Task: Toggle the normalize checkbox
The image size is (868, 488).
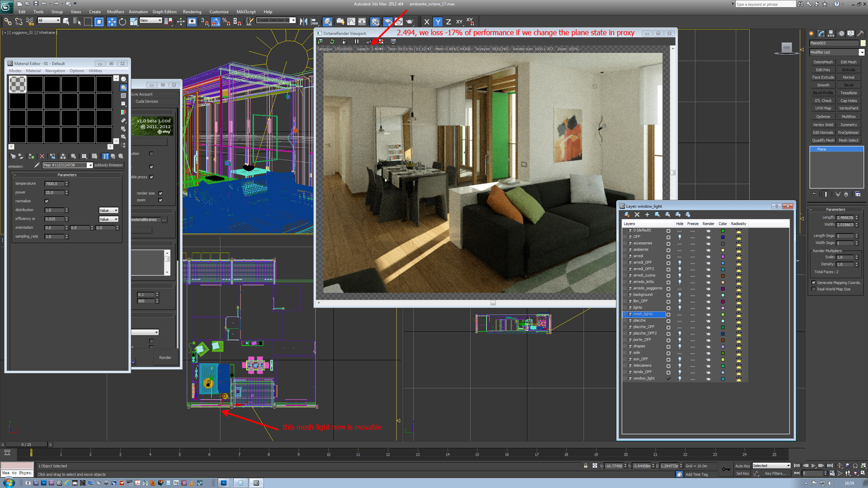Action: coord(47,201)
